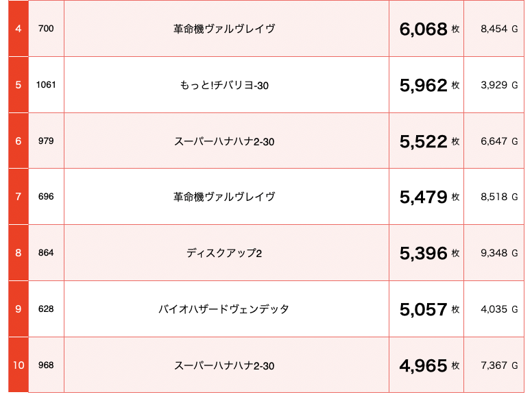Click the 9,348 G game count

coord(499,253)
